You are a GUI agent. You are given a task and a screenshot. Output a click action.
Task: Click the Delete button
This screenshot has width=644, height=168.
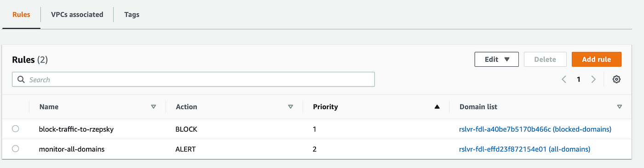tap(545, 59)
